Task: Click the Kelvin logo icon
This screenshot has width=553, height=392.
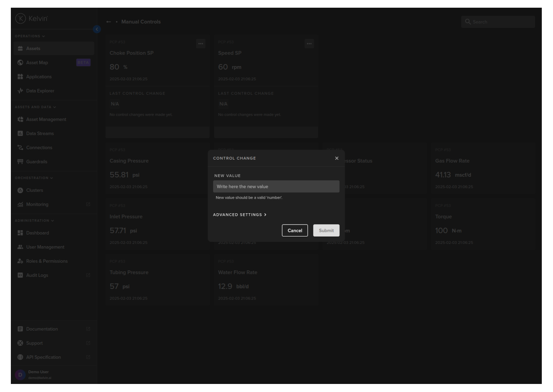Action: [21, 19]
